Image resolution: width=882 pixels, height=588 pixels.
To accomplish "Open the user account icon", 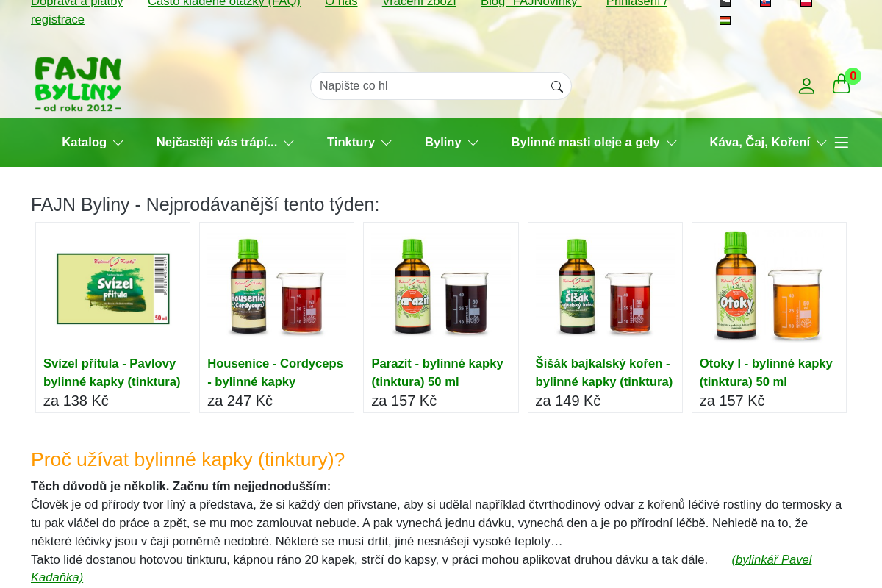I will point(806,86).
